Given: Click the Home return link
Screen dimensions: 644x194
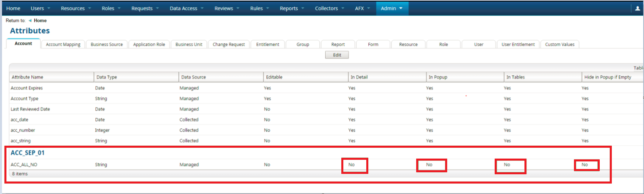Looking at the screenshot, I should click(40, 21).
